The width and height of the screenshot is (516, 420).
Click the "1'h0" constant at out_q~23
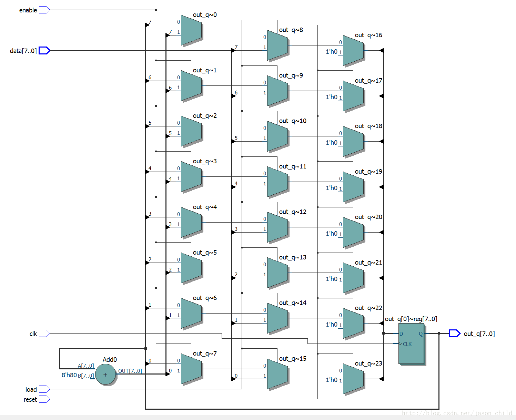(332, 380)
